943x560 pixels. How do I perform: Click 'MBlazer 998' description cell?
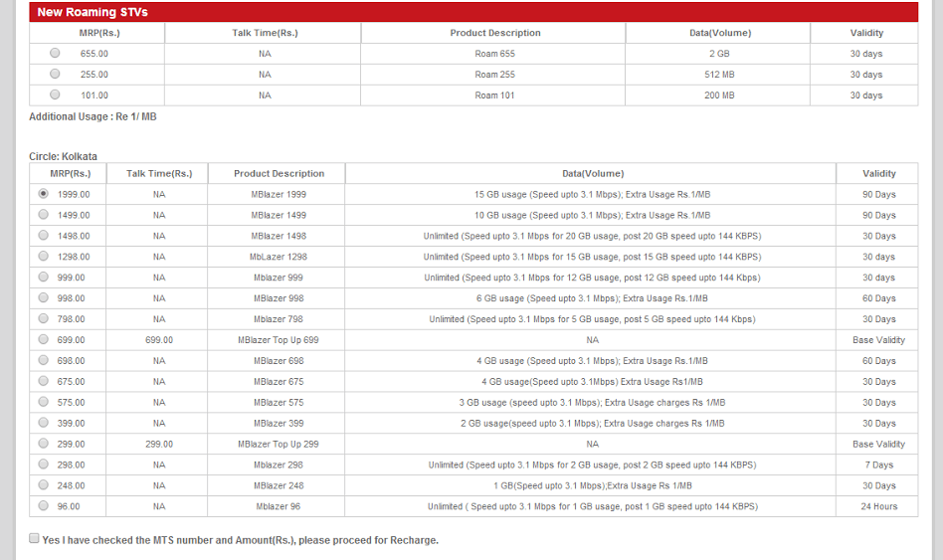pos(279,298)
